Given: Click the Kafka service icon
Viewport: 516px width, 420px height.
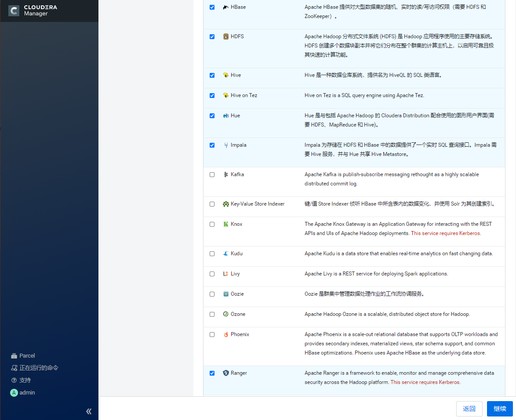Looking at the screenshot, I should 226,175.
